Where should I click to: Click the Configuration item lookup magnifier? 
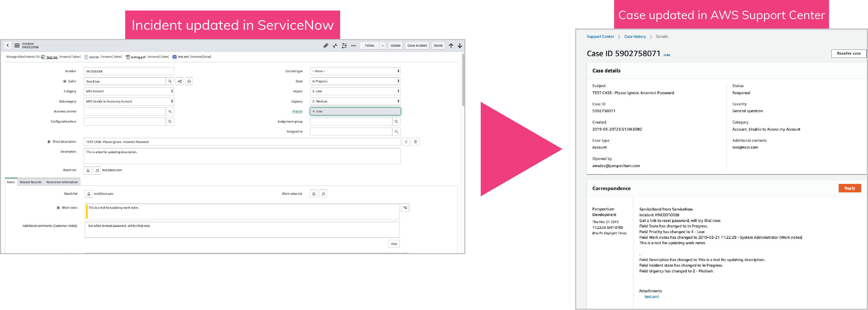170,121
